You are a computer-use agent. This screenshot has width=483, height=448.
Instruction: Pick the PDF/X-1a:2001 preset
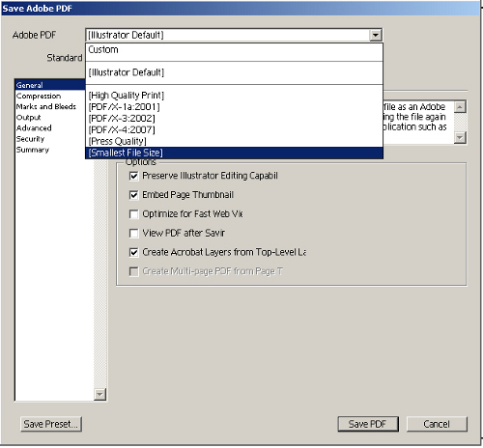click(234, 107)
